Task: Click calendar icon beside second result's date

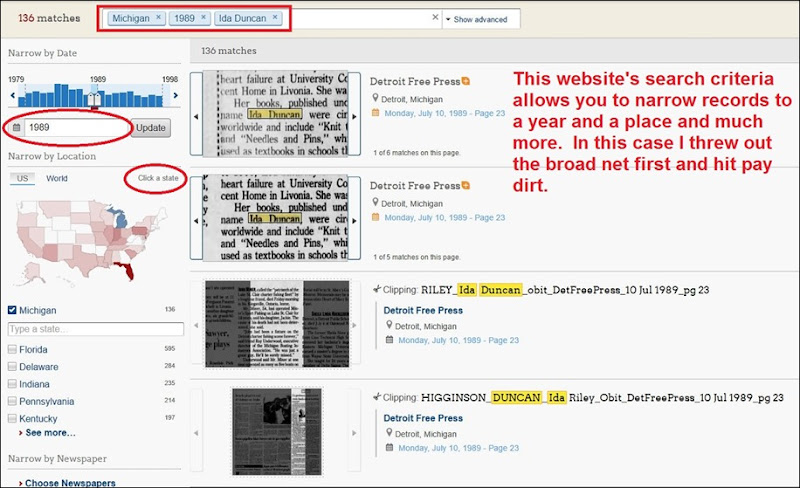Action: pos(376,217)
